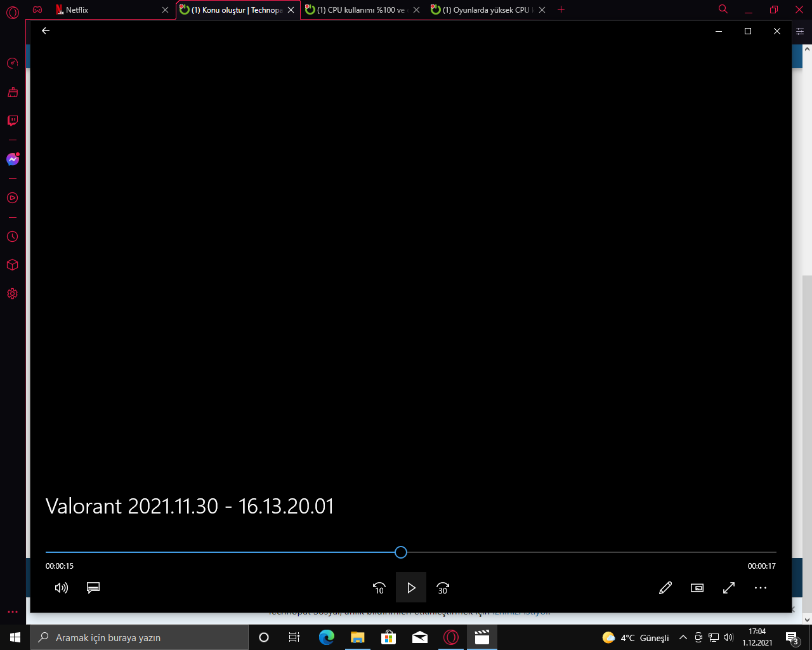The width and height of the screenshot is (812, 650).
Task: Open File Explorer from taskbar
Action: 357,637
